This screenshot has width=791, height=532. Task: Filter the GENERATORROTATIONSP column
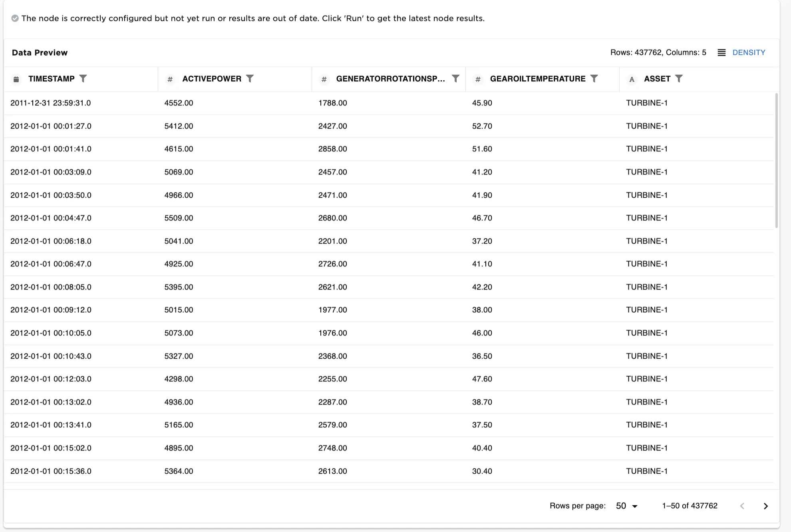tap(455, 79)
